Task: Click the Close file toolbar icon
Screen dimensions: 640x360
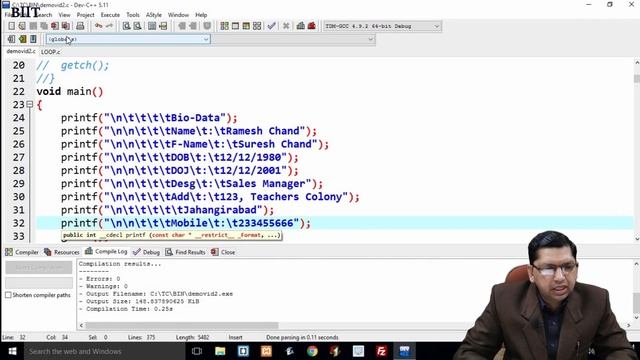Action: coord(55,26)
